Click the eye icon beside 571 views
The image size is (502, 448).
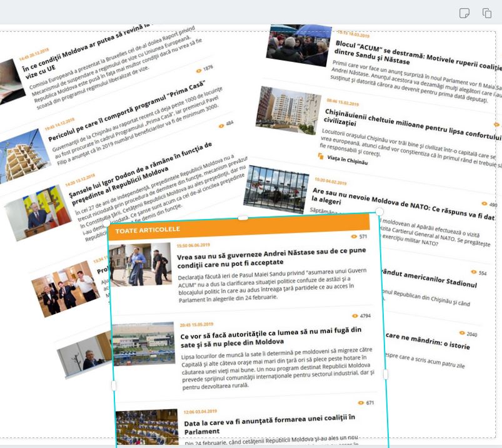tap(354, 237)
